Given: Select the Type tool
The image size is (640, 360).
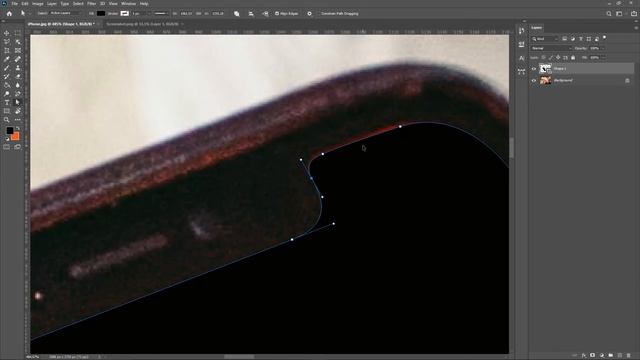Looking at the screenshot, I should 7,102.
